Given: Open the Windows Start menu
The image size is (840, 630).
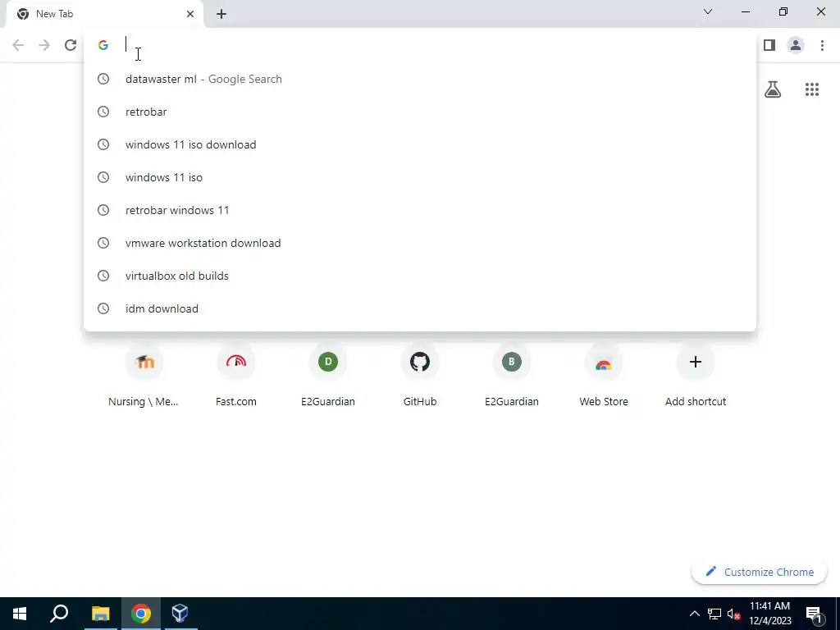Looking at the screenshot, I should (20, 614).
